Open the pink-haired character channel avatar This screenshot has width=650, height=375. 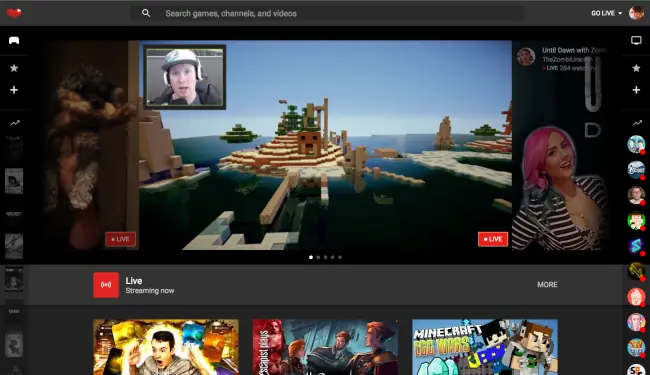pyautogui.click(x=636, y=322)
